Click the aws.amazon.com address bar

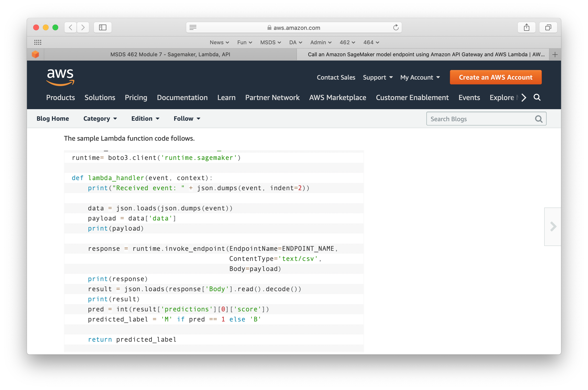tap(294, 27)
